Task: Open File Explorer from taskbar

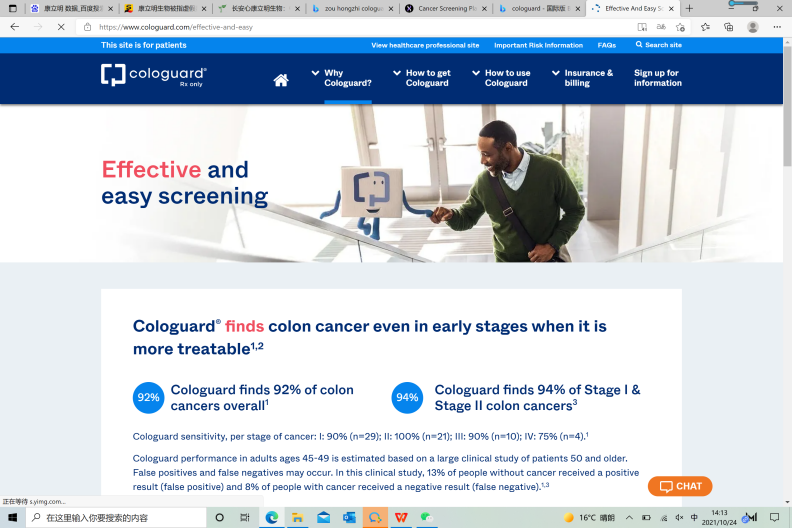Action: pos(298,517)
